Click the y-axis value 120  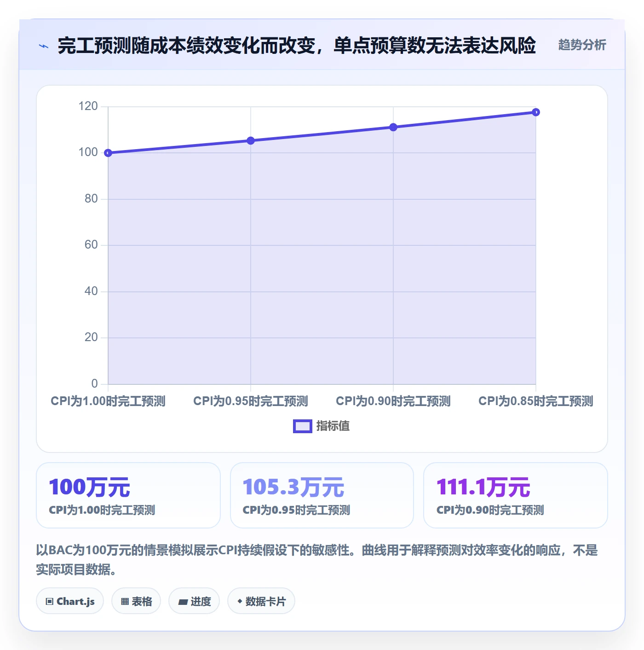(88, 106)
